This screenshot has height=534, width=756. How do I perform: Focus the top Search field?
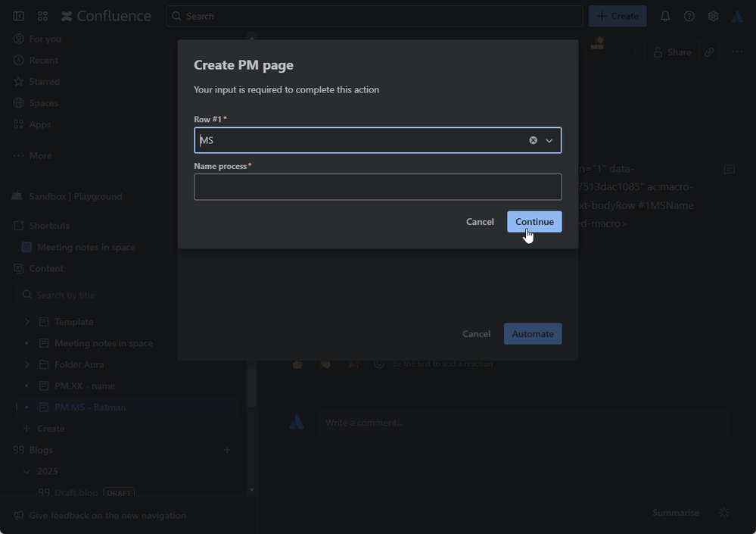pyautogui.click(x=374, y=16)
